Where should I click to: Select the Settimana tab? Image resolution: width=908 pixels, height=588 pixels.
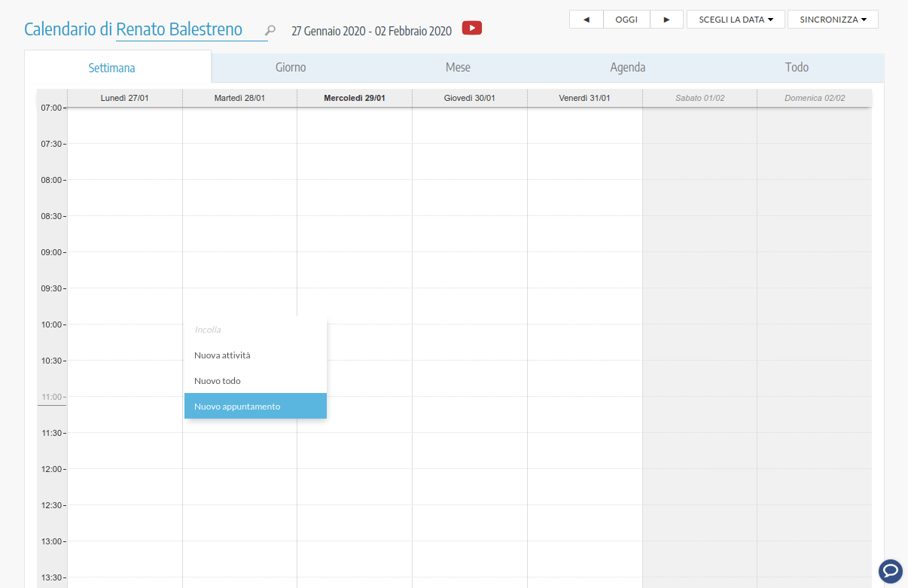(x=112, y=68)
